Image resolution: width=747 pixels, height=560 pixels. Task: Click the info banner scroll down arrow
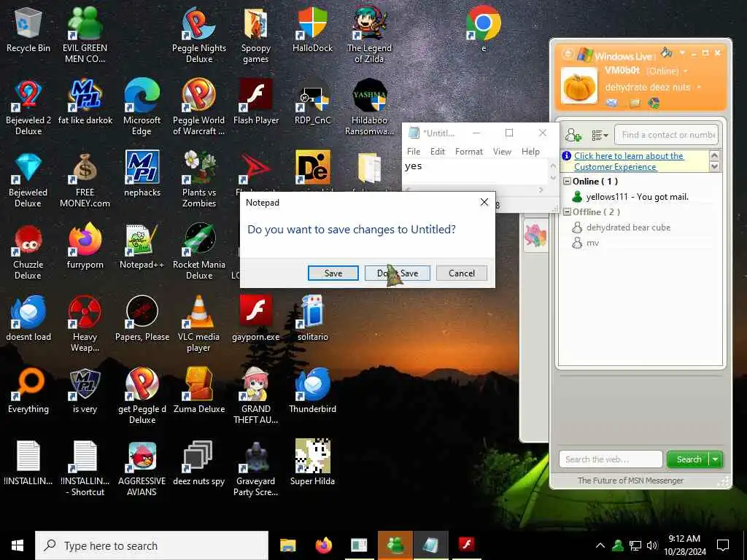pos(714,166)
